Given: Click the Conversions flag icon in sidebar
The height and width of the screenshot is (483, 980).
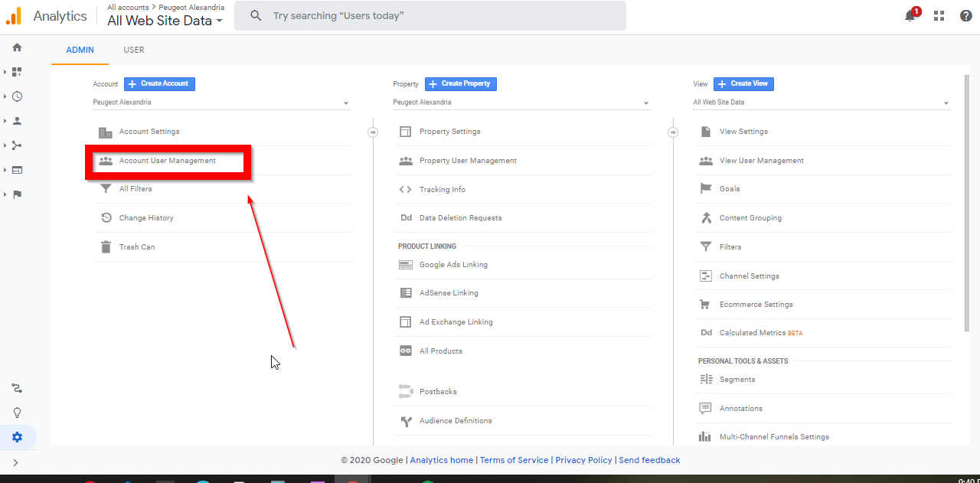Looking at the screenshot, I should (x=17, y=194).
